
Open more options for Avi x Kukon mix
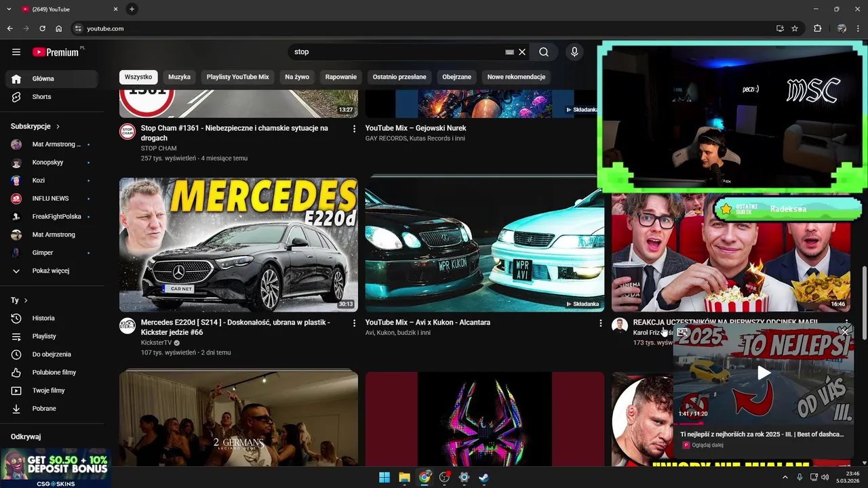pyautogui.click(x=600, y=323)
